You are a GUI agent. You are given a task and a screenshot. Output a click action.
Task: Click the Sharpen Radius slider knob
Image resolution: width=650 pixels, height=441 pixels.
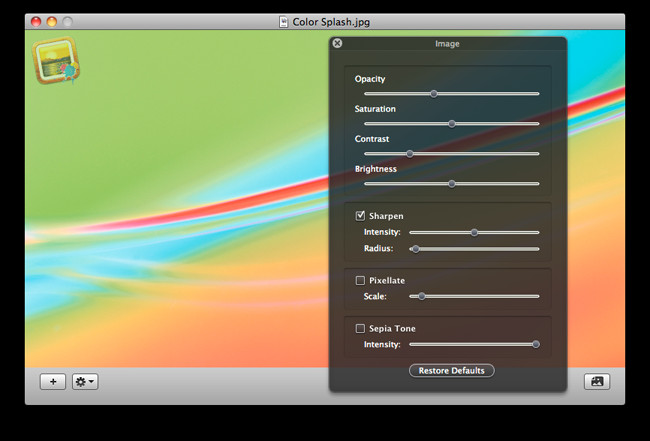tap(415, 249)
